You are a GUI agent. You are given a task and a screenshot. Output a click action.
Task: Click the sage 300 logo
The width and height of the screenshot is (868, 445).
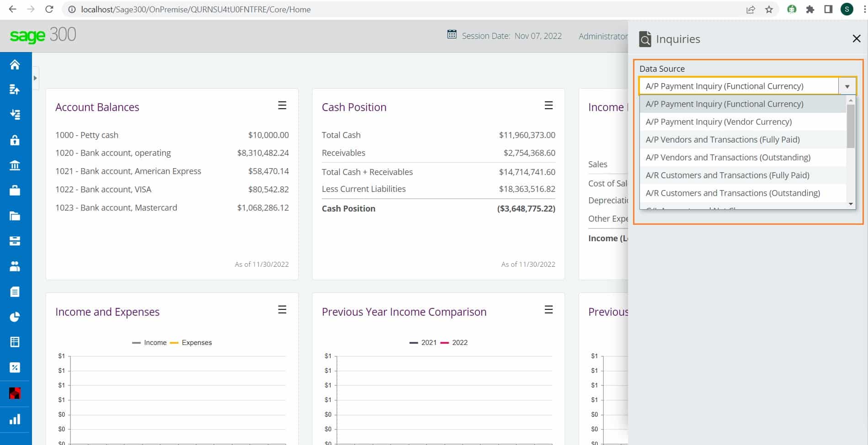coord(43,35)
